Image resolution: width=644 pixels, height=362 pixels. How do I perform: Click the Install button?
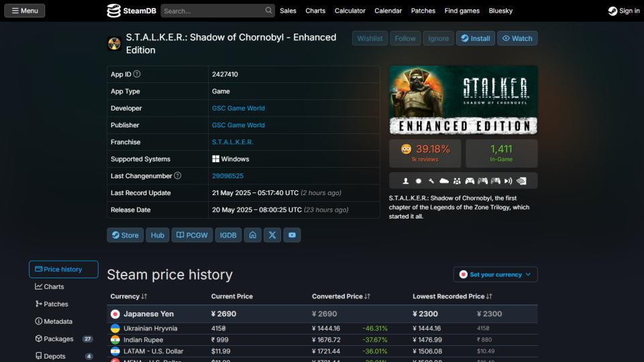point(475,38)
